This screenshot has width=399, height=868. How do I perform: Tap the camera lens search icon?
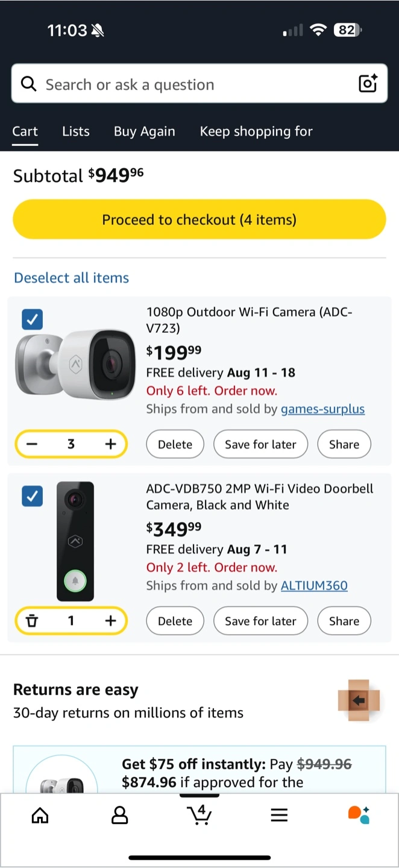pyautogui.click(x=368, y=84)
